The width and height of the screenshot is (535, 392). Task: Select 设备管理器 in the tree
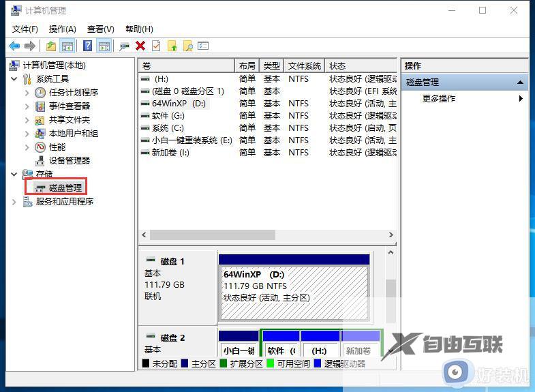coord(70,161)
